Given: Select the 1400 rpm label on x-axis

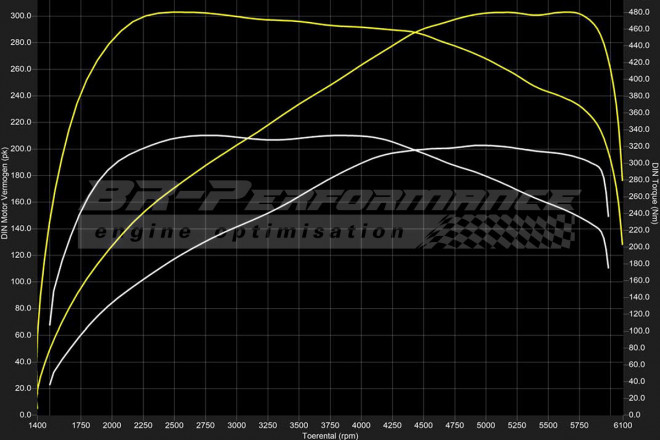Looking at the screenshot, I should tap(38, 424).
